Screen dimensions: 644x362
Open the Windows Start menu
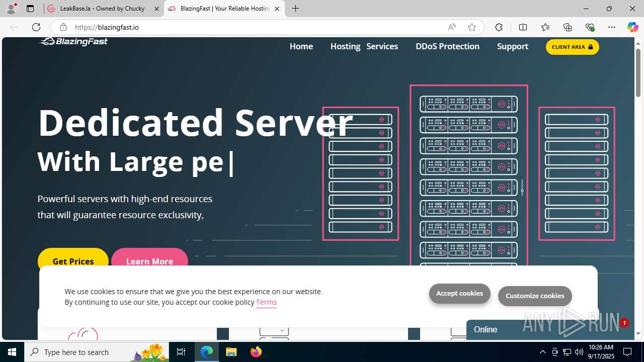coord(12,352)
